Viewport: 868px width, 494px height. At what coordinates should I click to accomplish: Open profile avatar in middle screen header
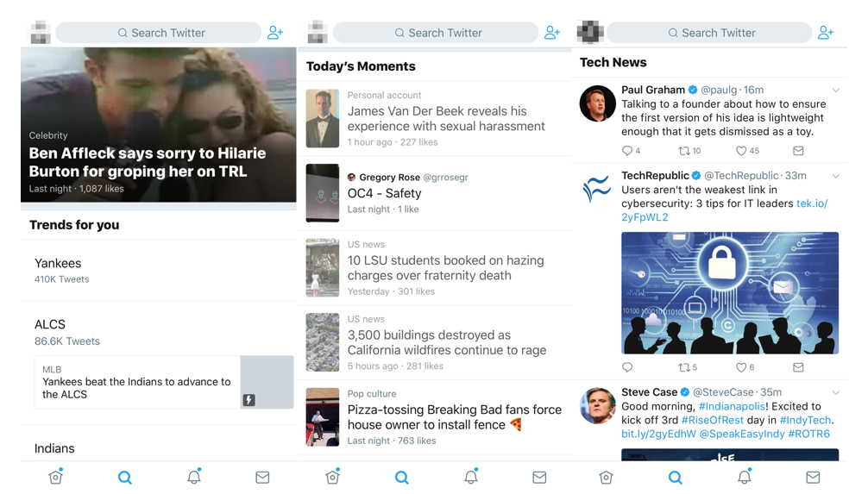click(x=318, y=32)
